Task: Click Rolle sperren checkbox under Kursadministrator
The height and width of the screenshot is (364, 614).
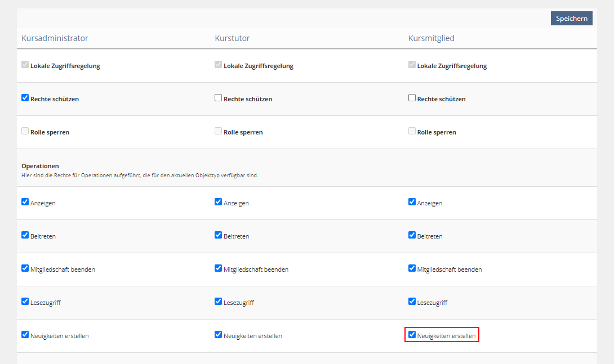Action: 25,131
